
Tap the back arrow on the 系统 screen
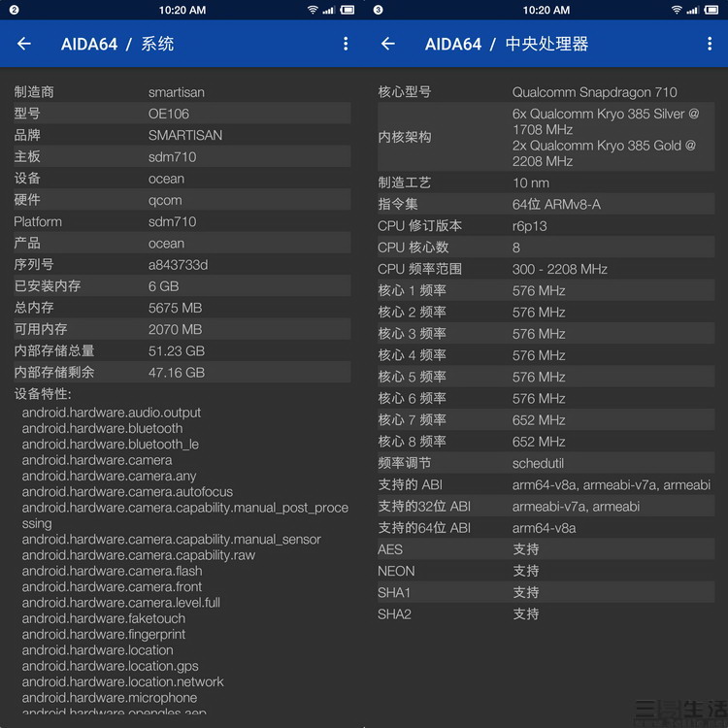[x=24, y=44]
